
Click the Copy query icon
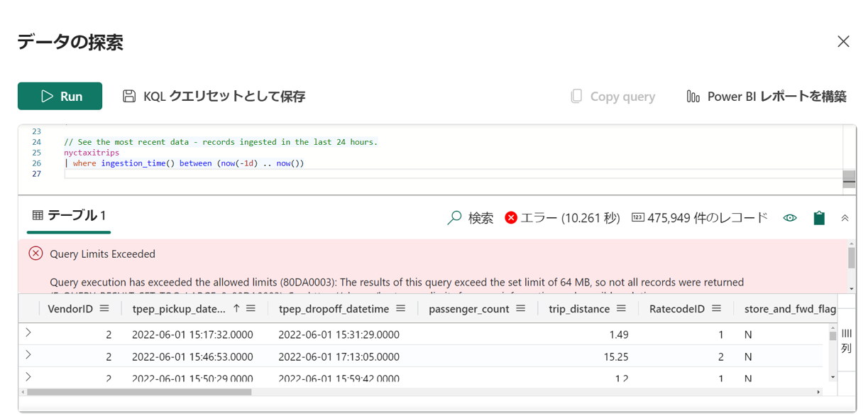[576, 97]
